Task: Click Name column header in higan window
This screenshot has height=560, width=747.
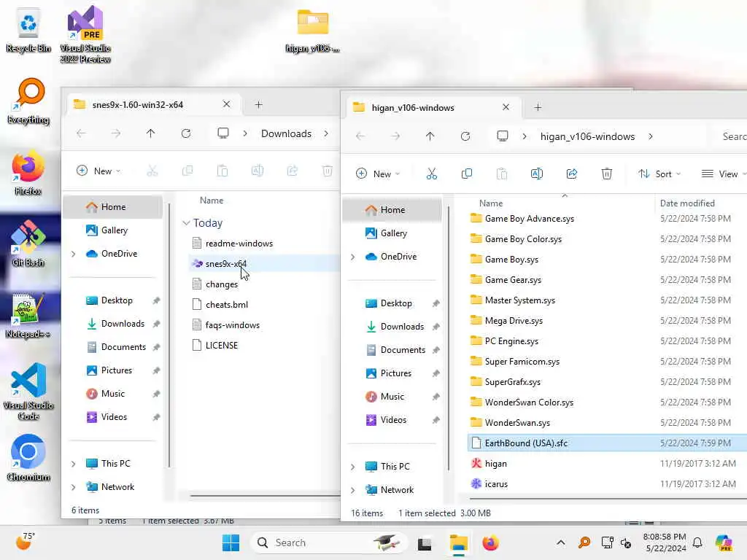Action: [x=491, y=203]
